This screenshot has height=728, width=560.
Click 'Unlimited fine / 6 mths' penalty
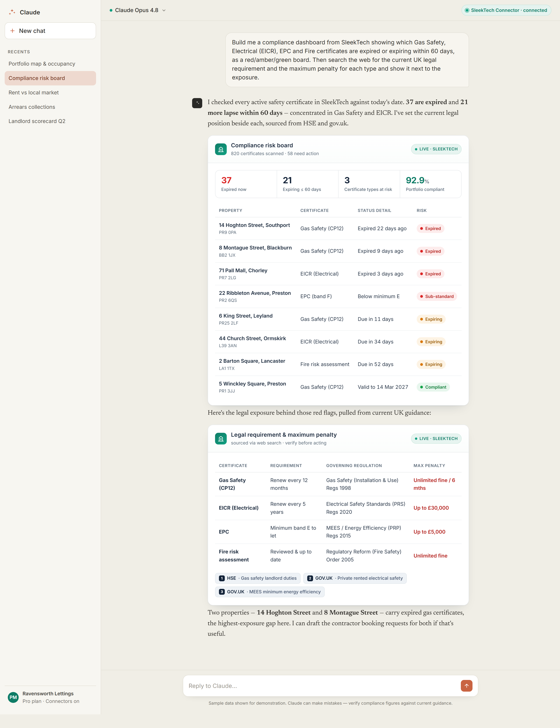coord(434,484)
